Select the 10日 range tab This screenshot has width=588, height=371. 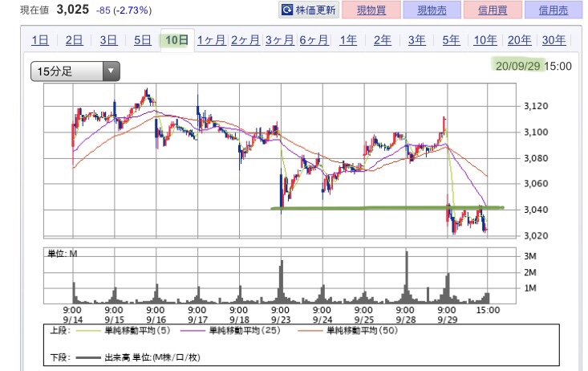click(x=177, y=40)
